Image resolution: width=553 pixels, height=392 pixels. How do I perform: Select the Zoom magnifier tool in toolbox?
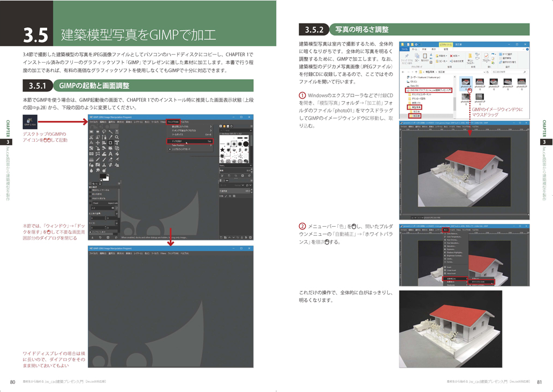point(117,137)
